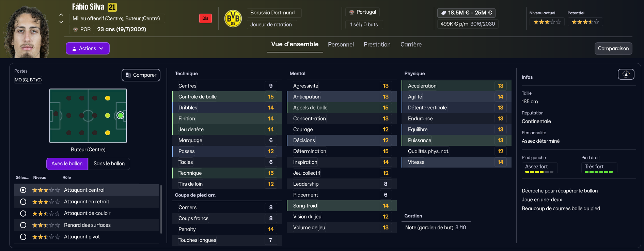Click the POR flag icon under the positions
The height and width of the screenshot is (251, 644).
pyautogui.click(x=76, y=29)
